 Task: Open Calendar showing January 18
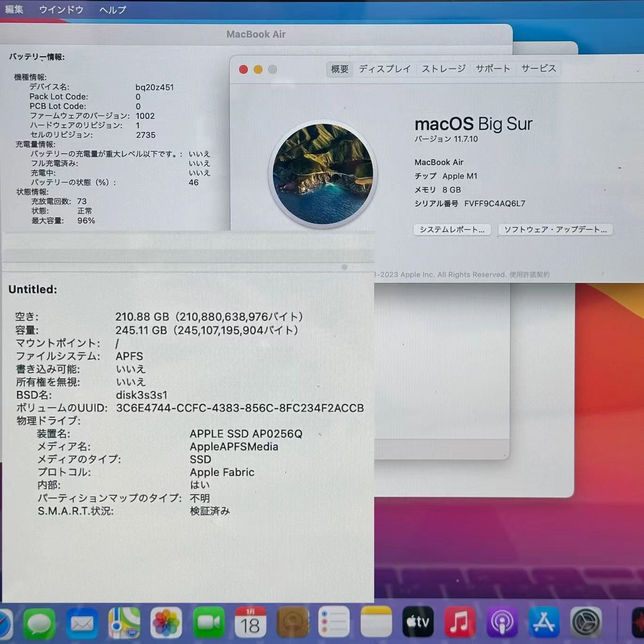pos(251,621)
